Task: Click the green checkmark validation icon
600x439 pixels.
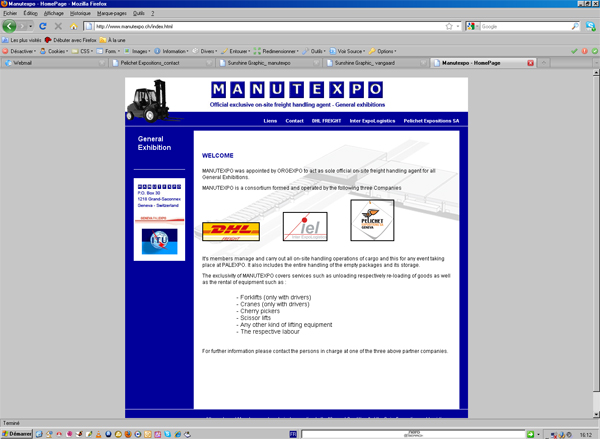Action: pos(574,51)
